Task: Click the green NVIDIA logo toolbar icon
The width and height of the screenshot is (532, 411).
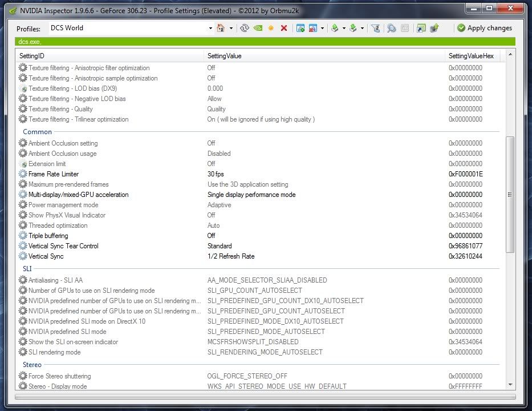Action: tap(258, 28)
